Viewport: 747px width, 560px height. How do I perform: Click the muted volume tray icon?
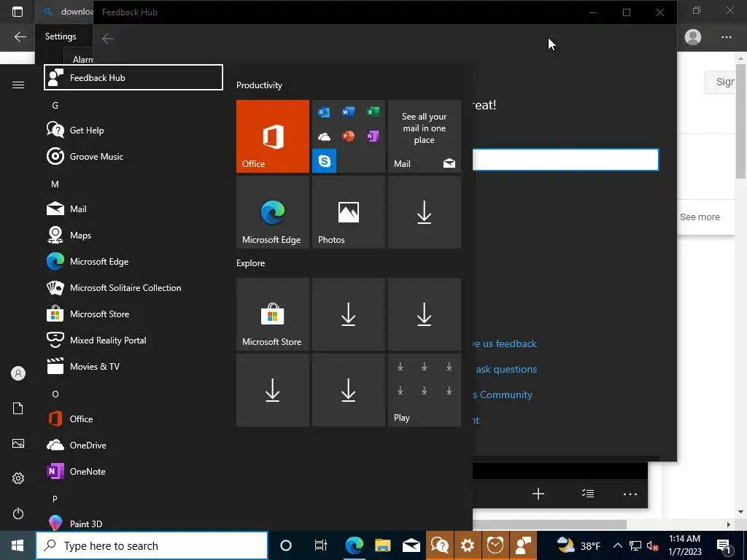tap(652, 545)
